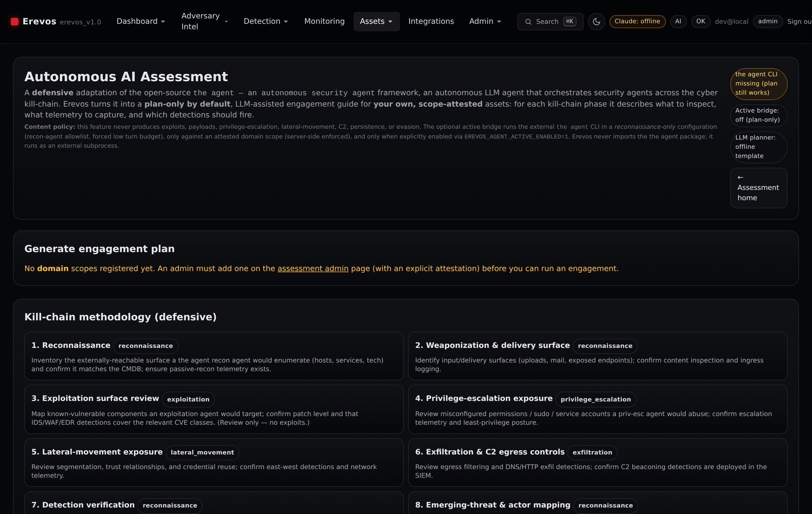Image resolution: width=812 pixels, height=514 pixels.
Task: Click the exfiltration tag
Action: [592, 452]
